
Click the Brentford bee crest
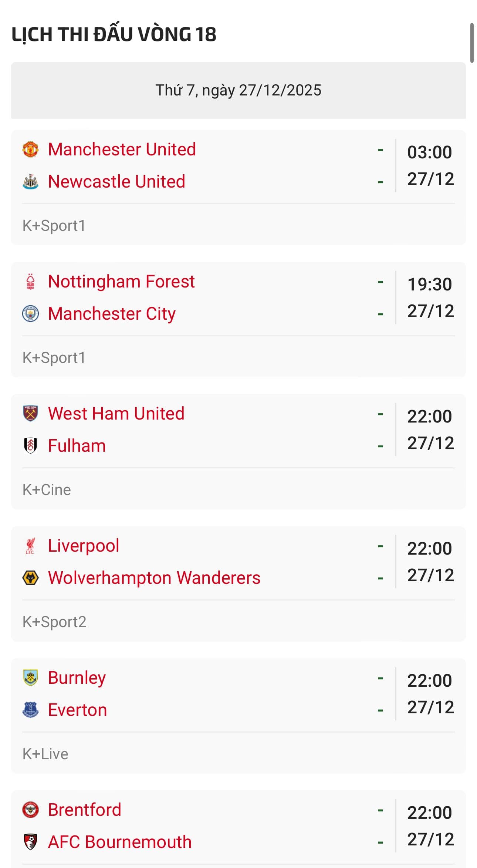pyautogui.click(x=30, y=810)
